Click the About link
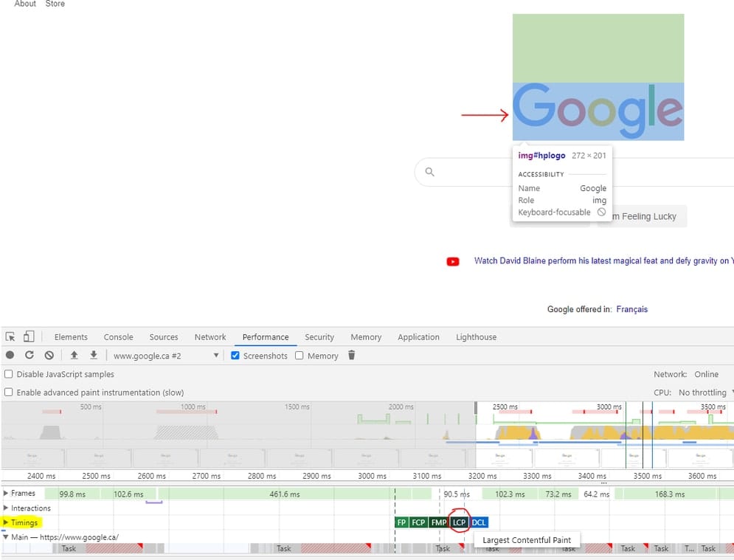 (x=25, y=4)
